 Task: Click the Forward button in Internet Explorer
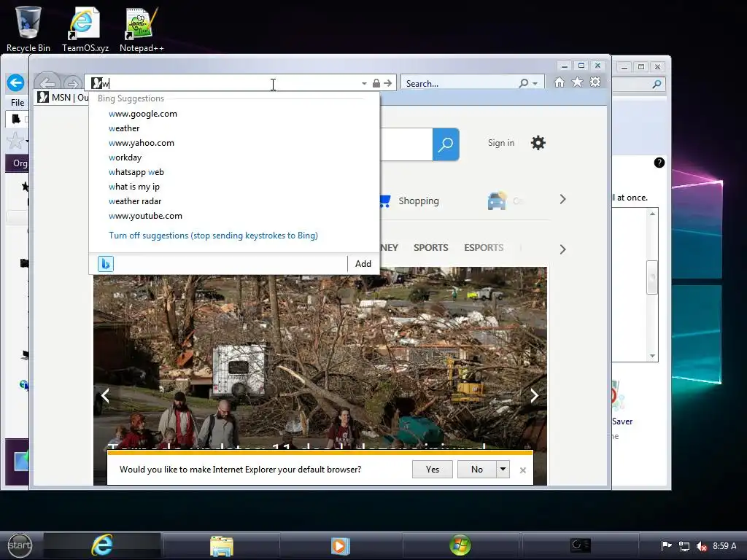[x=72, y=84]
